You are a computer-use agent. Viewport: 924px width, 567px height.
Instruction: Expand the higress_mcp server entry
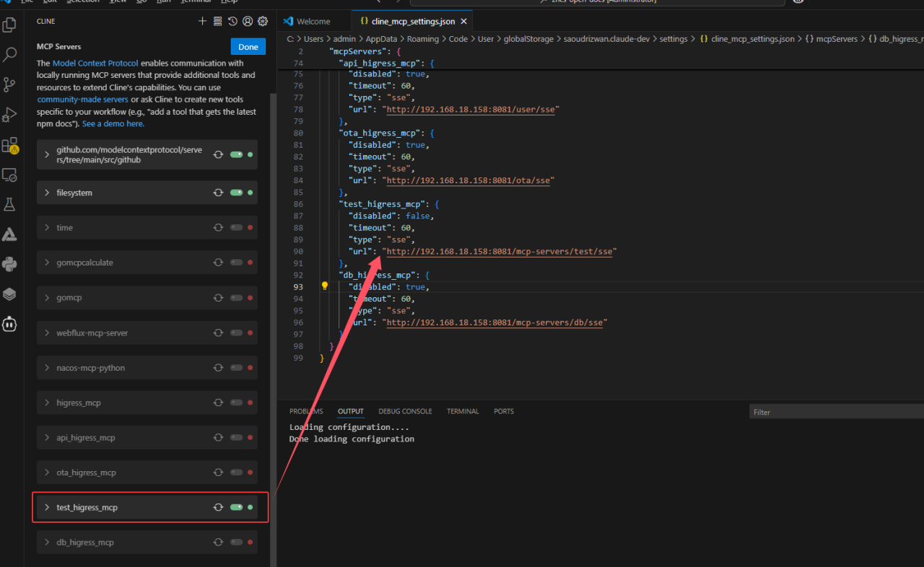pyautogui.click(x=47, y=403)
